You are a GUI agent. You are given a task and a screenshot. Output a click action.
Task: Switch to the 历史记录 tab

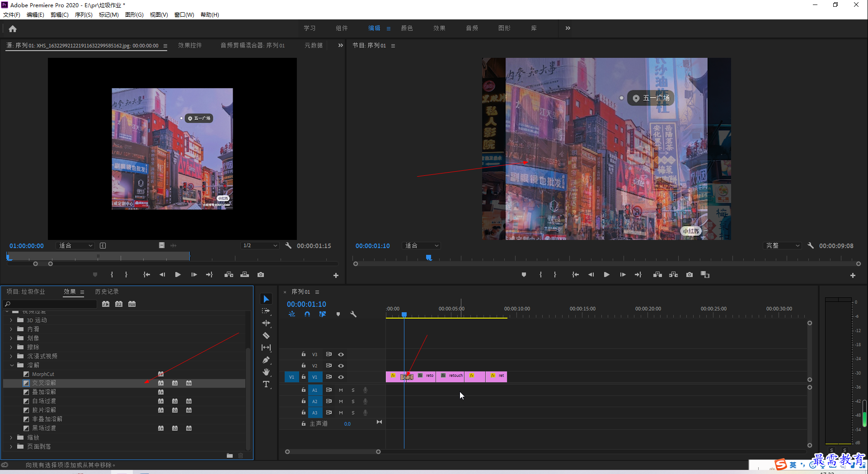107,291
